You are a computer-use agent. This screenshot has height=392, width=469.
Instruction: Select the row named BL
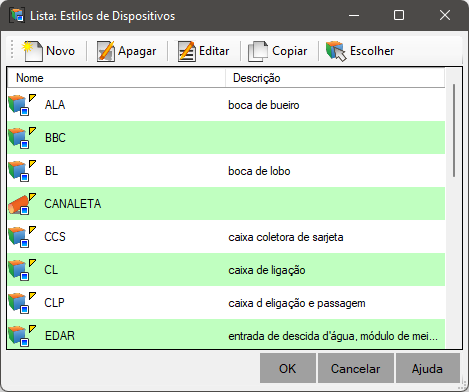(x=226, y=171)
